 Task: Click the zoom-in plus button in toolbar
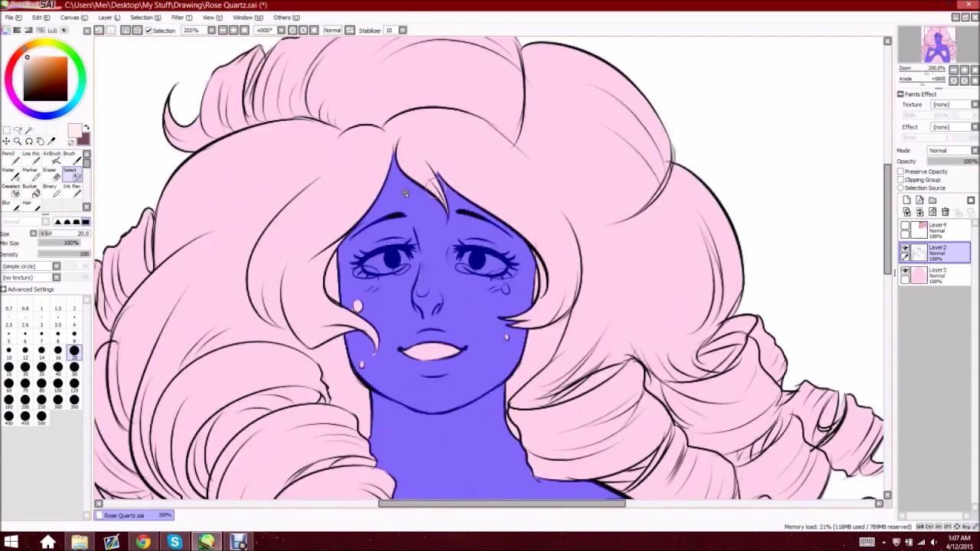[233, 30]
